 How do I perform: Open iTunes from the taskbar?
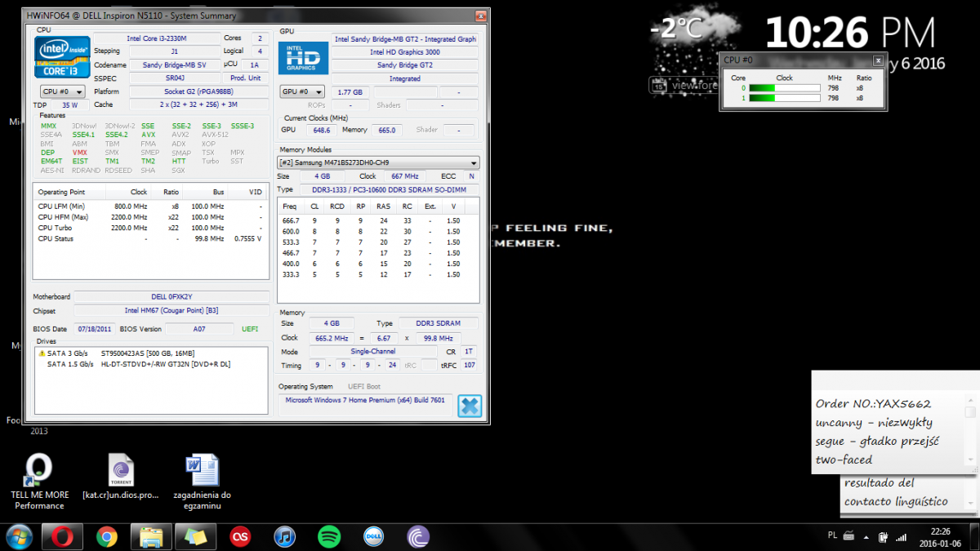[284, 536]
